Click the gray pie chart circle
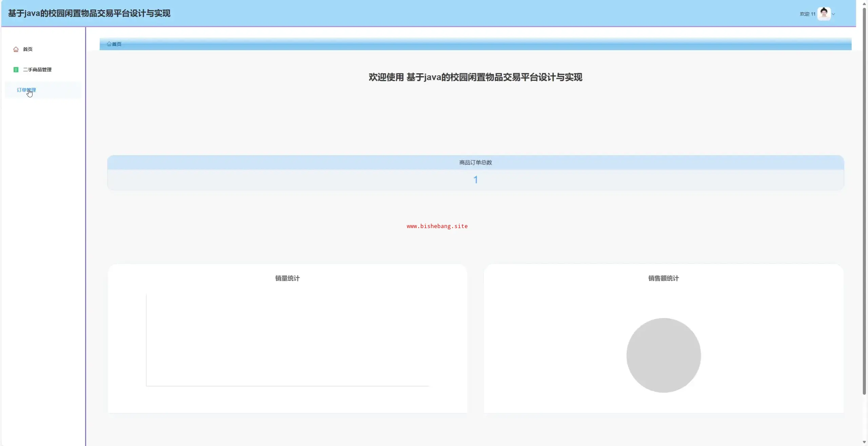 (663, 355)
